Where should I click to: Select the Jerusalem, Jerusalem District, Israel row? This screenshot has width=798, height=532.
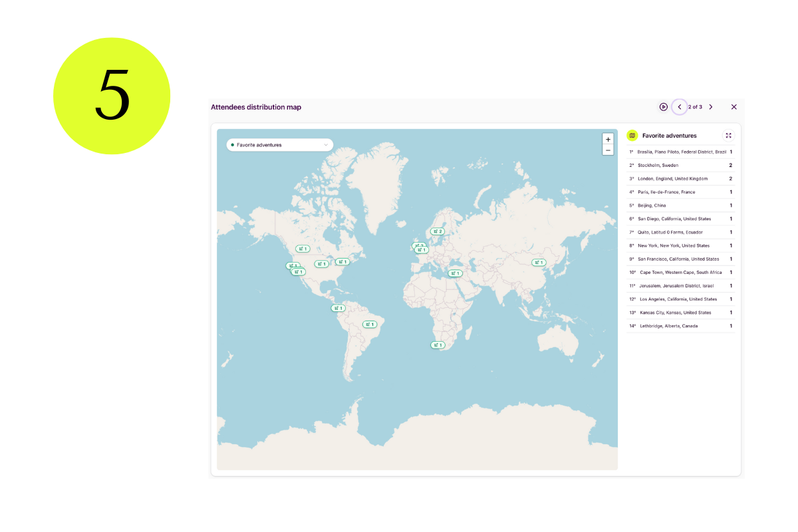pyautogui.click(x=681, y=286)
